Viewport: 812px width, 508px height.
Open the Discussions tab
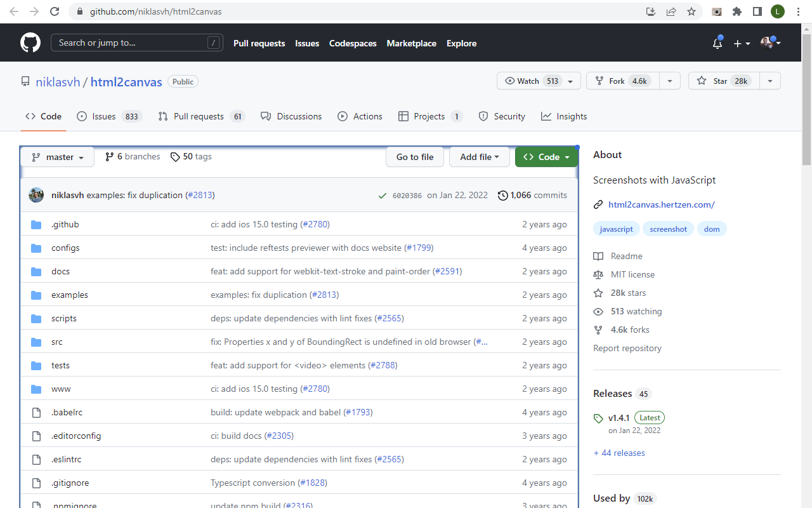pos(291,116)
